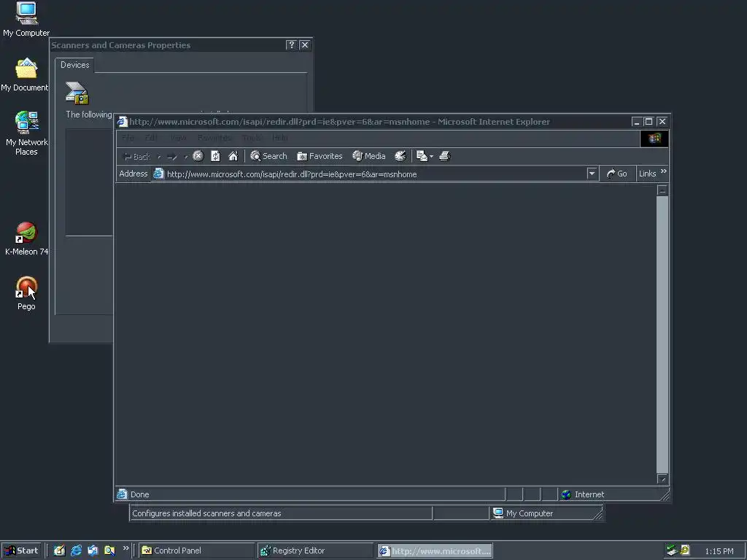Switch to Control Panel taskbar button

pyautogui.click(x=197, y=551)
